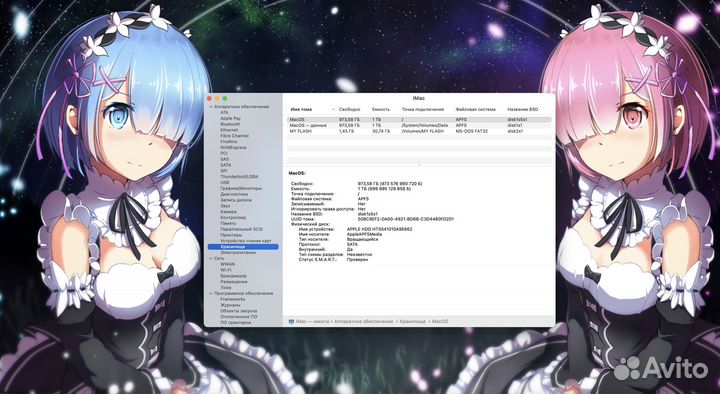The width and height of the screenshot is (720, 394).
Task: Click Хранилище in the path bar
Action: coord(412,321)
